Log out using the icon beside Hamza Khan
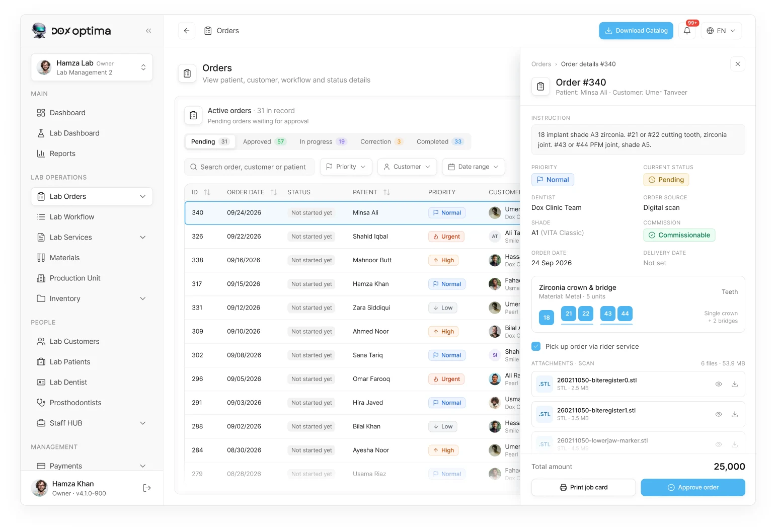 (147, 488)
